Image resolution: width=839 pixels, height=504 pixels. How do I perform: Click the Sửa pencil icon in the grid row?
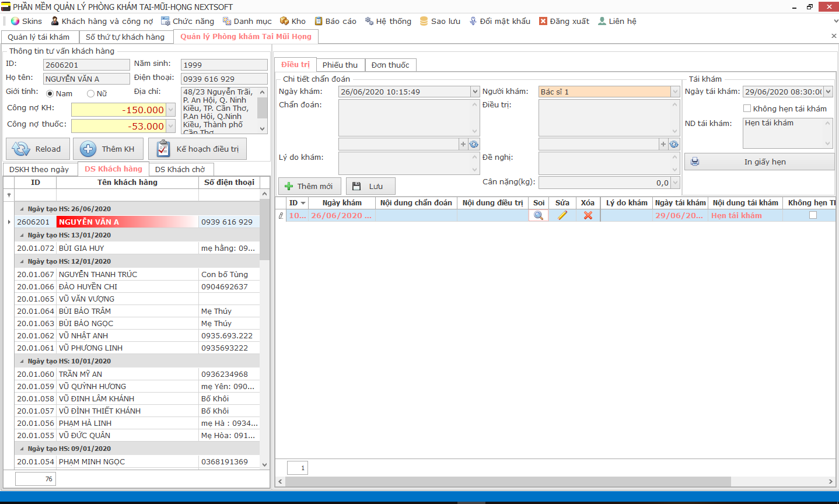562,215
